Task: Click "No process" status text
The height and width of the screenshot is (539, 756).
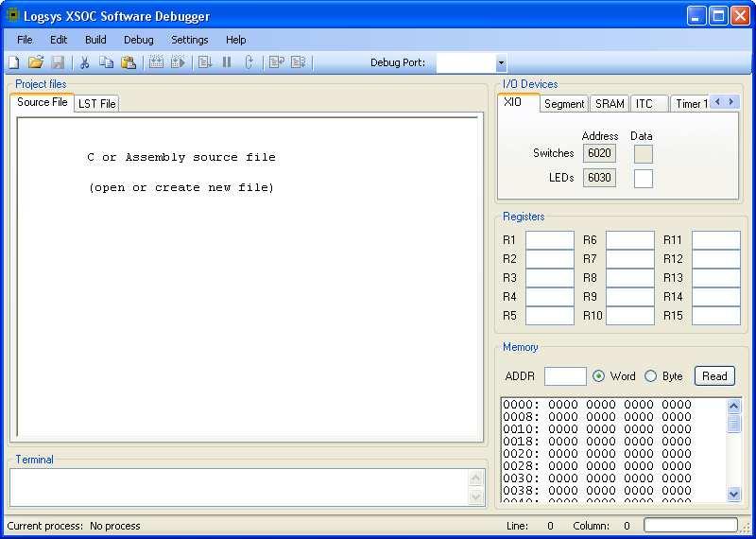Action: (114, 526)
